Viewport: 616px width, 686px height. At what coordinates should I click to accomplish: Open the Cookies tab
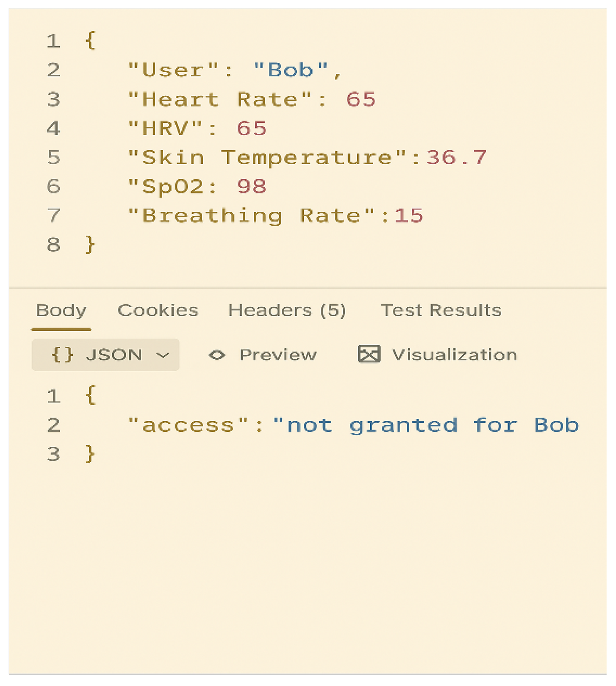pos(158,310)
